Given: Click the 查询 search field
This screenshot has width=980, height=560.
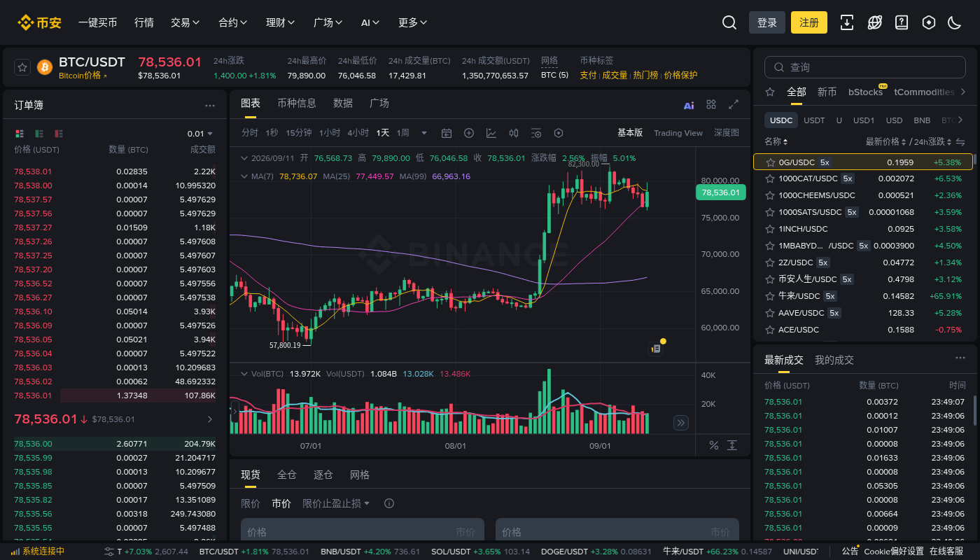Looking at the screenshot, I should coord(865,67).
